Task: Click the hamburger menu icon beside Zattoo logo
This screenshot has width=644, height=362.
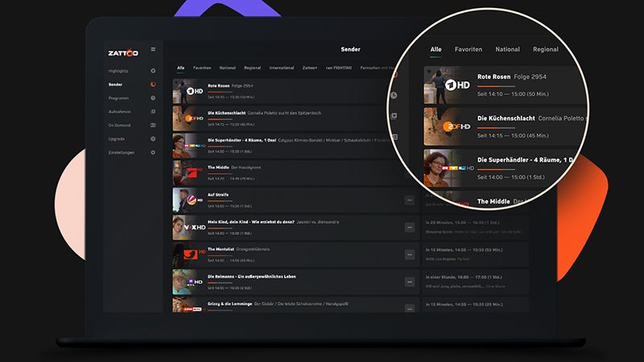Action: tap(153, 50)
